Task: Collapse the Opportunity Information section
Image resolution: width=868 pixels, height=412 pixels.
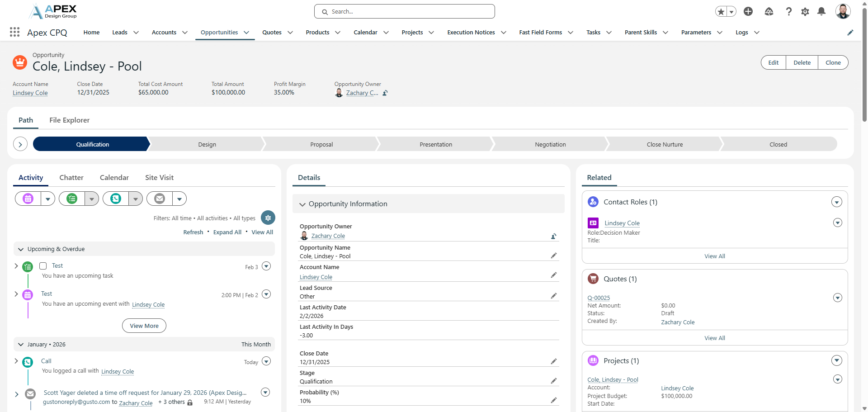Action: 302,204
